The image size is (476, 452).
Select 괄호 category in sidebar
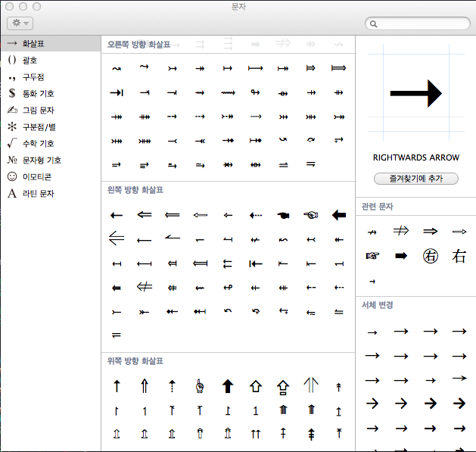coord(51,60)
